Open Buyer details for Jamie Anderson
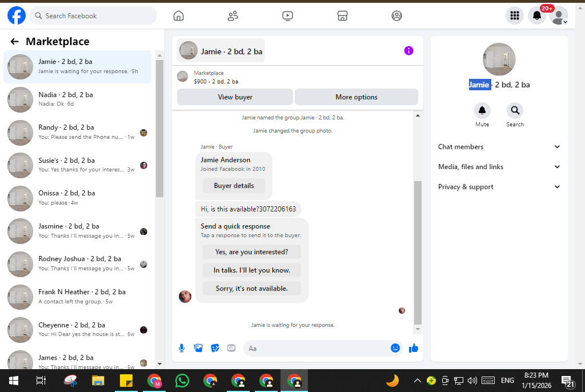This screenshot has height=392, width=585. [234, 186]
